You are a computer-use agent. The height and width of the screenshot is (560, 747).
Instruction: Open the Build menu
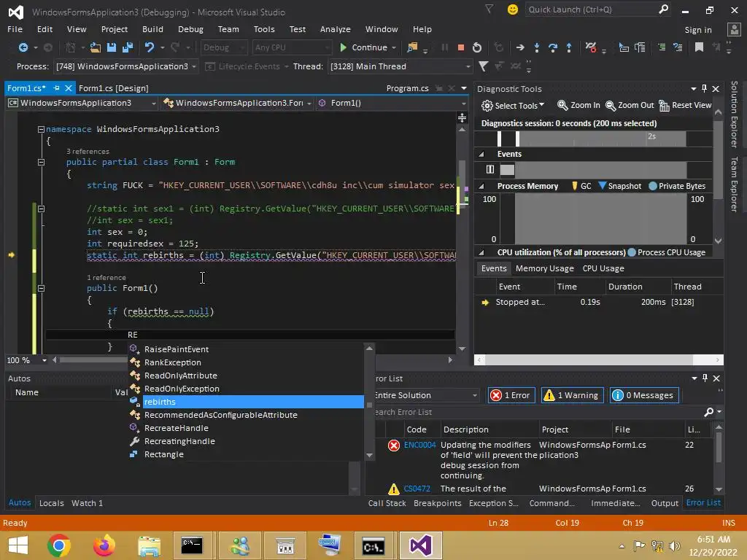pos(152,29)
